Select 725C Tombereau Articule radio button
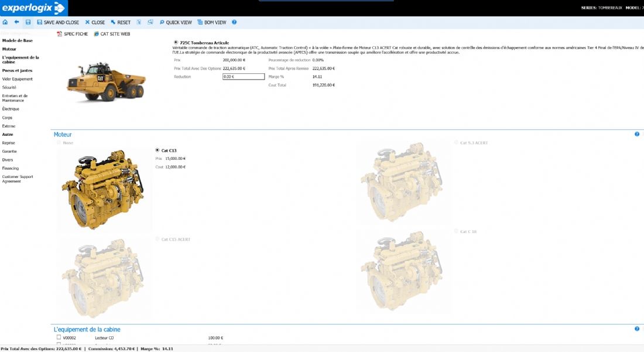This screenshot has height=352, width=644. pyautogui.click(x=176, y=42)
